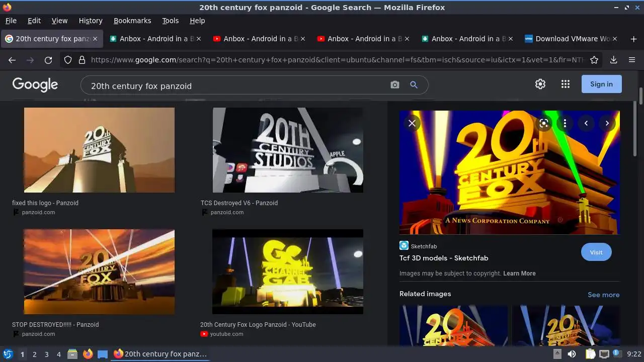The height and width of the screenshot is (362, 644).
Task: Open the History menu
Action: point(91,21)
